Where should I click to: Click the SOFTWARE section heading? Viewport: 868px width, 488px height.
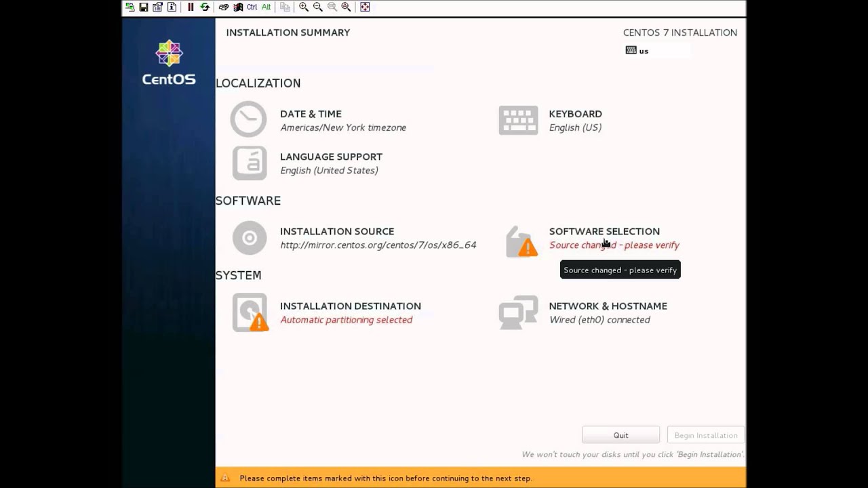pos(248,201)
